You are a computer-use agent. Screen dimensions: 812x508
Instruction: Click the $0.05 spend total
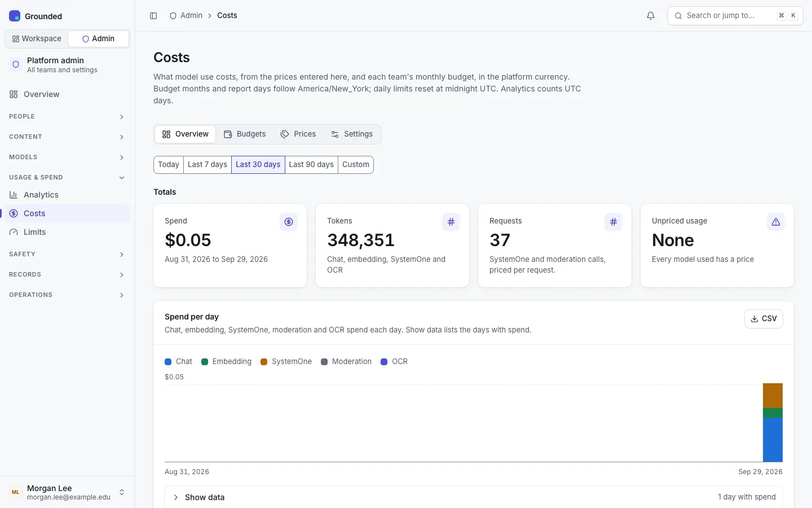tap(188, 240)
